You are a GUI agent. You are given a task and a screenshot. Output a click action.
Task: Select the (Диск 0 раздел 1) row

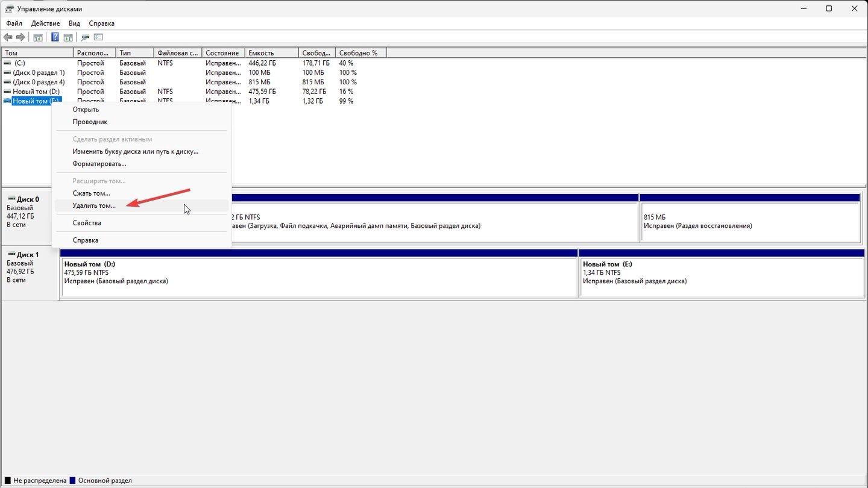[x=39, y=72]
